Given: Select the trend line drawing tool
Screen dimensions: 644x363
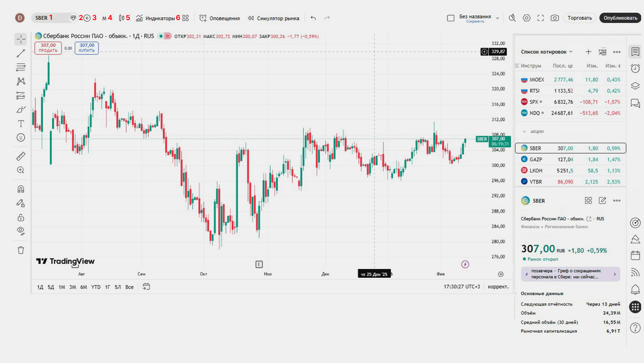Looking at the screenshot, I should coord(21,54).
